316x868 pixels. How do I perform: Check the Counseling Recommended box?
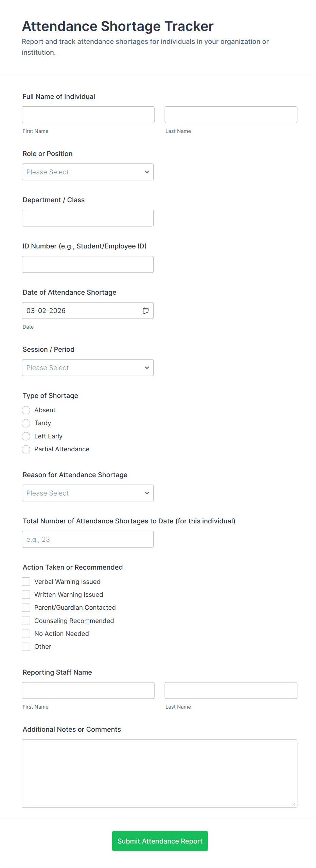[26, 621]
